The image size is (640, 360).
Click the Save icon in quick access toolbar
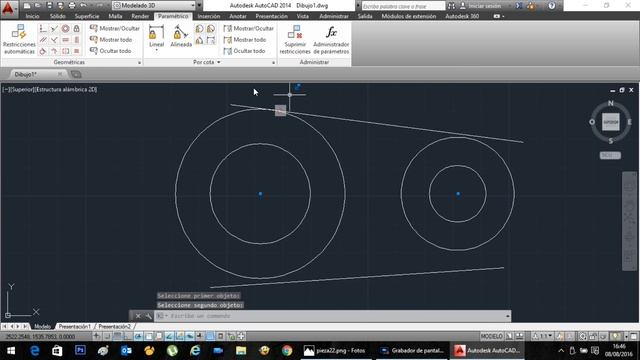[x=49, y=6]
